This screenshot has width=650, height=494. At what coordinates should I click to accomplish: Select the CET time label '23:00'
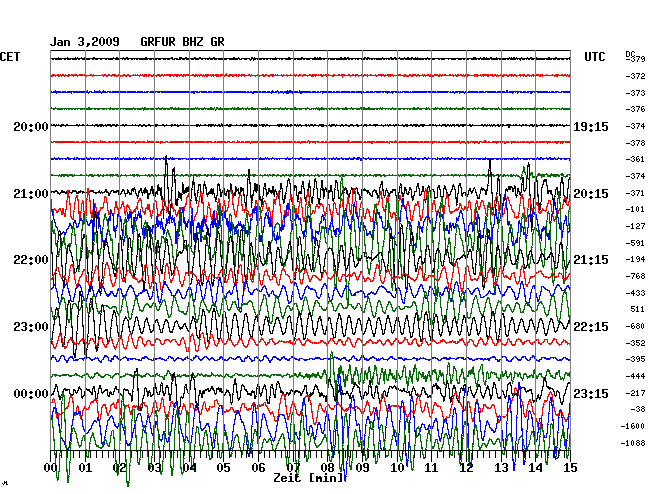31,327
